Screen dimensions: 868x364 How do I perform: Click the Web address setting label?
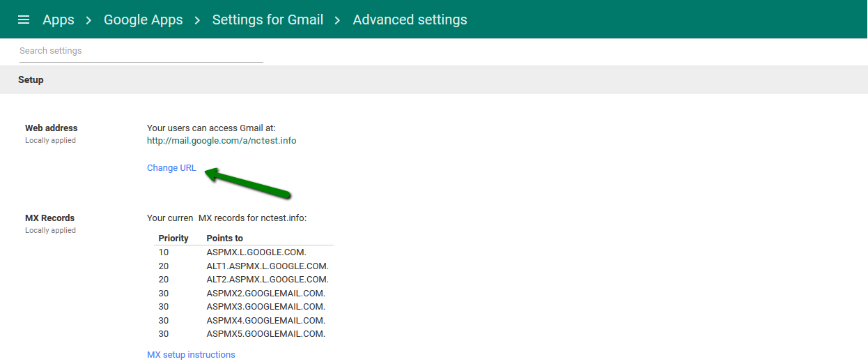tap(52, 128)
